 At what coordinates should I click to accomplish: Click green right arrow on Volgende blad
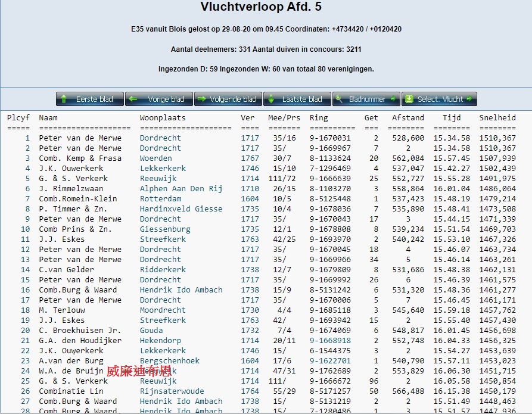[x=202, y=99]
